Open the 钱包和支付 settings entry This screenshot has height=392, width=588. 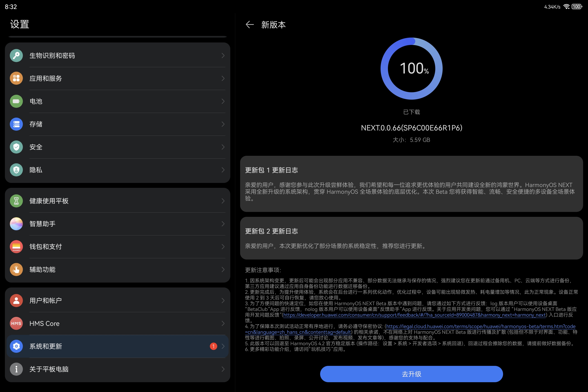(118, 246)
